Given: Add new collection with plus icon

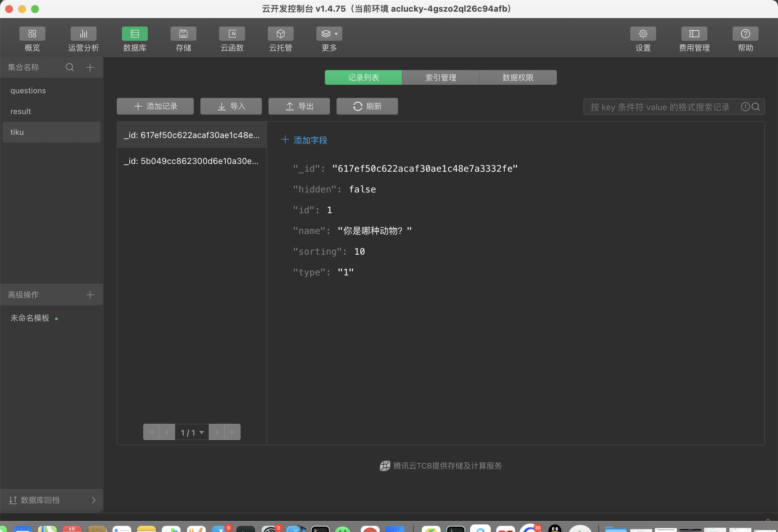Looking at the screenshot, I should (x=90, y=67).
